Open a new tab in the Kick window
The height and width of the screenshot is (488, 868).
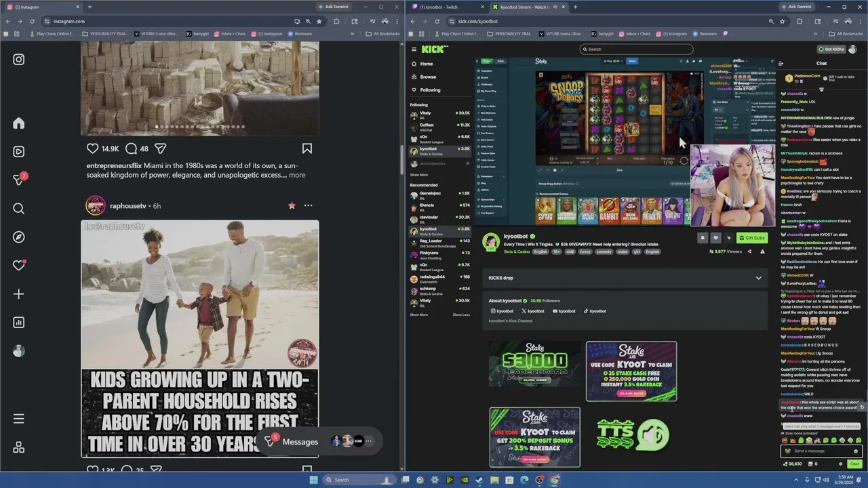[575, 7]
